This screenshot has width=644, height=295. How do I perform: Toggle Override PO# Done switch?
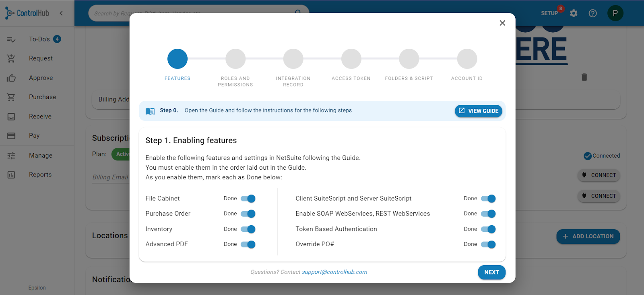[x=488, y=244]
